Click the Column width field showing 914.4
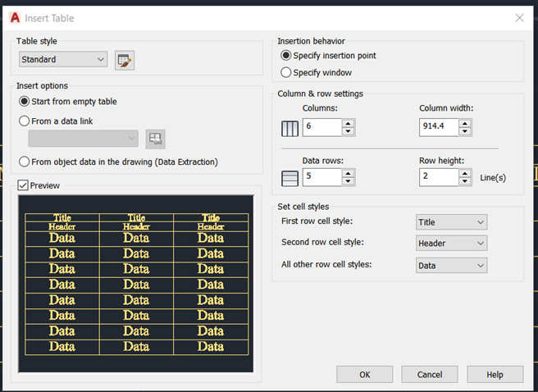This screenshot has width=538, height=392. (x=439, y=127)
